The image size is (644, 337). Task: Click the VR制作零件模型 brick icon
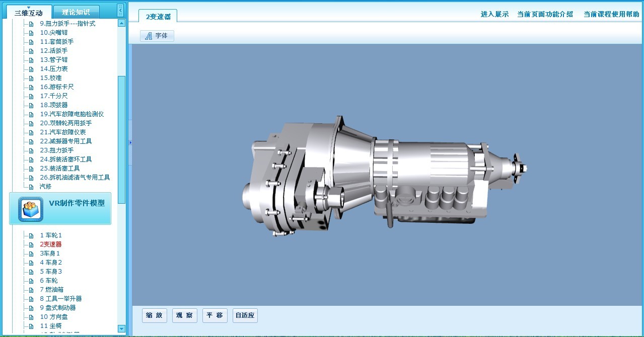tap(30, 209)
